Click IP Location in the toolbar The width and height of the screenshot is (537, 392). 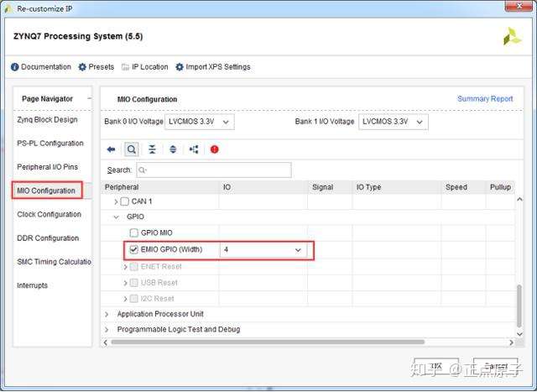(145, 67)
